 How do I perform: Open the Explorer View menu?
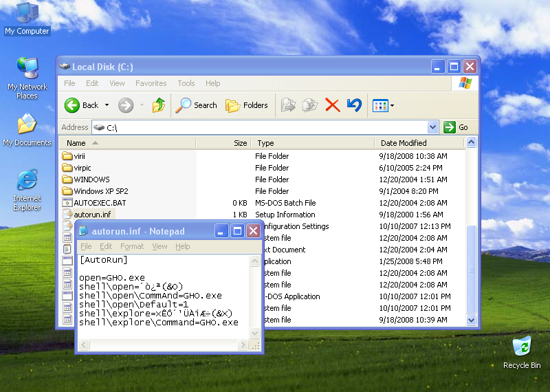(x=117, y=83)
